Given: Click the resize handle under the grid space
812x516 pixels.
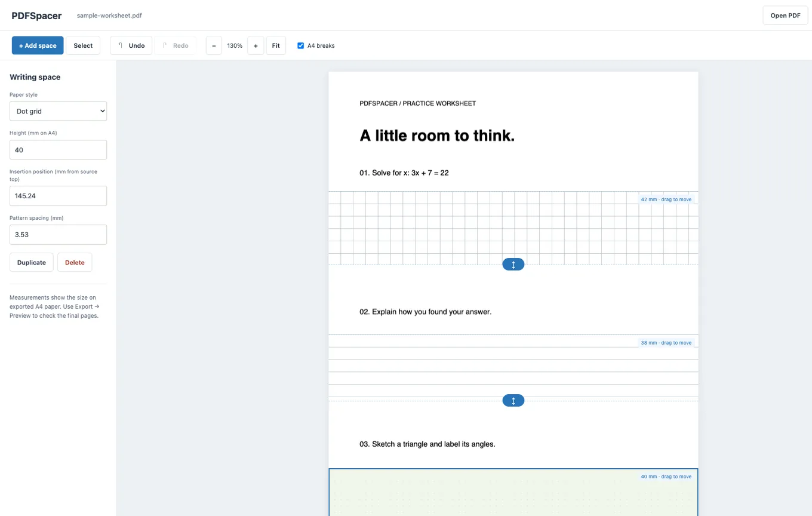Looking at the screenshot, I should [x=513, y=264].
